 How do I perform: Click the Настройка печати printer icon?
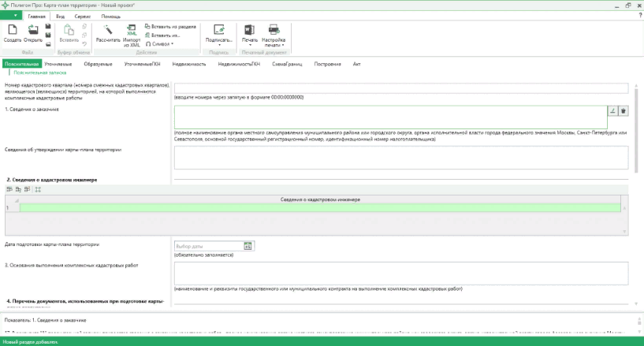[x=273, y=30]
